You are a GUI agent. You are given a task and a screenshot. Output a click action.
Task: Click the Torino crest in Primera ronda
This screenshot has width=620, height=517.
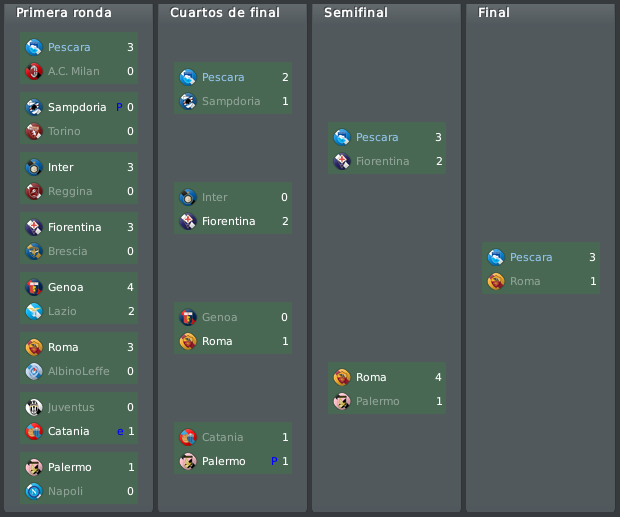coord(34,131)
